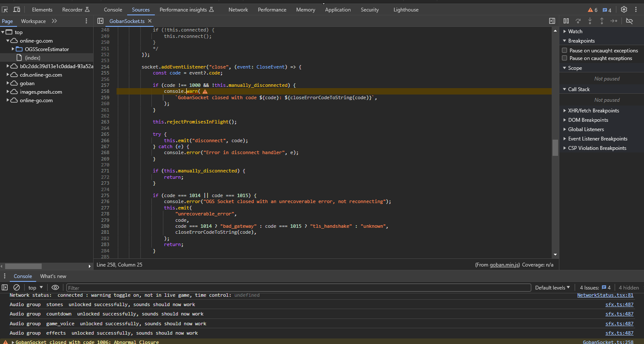This screenshot has height=344, width=644.
Task: Click the goban.min.js source map link
Action: pyautogui.click(x=504, y=265)
